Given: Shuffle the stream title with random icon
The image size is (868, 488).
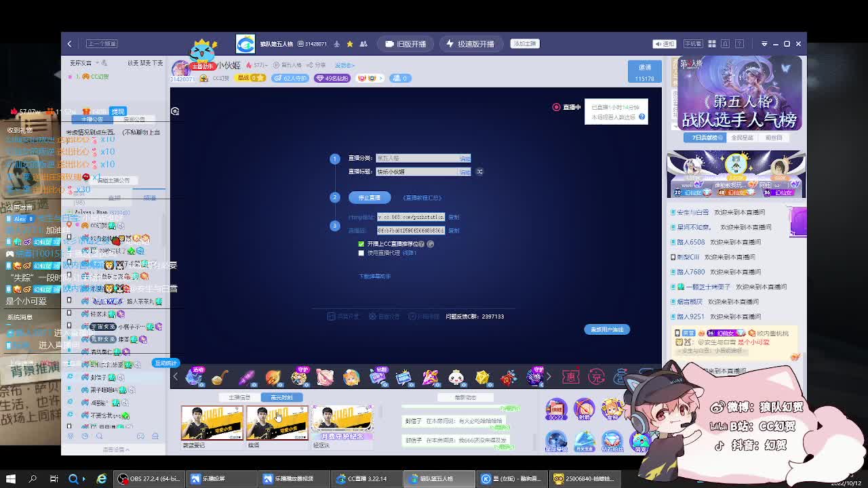Looking at the screenshot, I should point(479,171).
